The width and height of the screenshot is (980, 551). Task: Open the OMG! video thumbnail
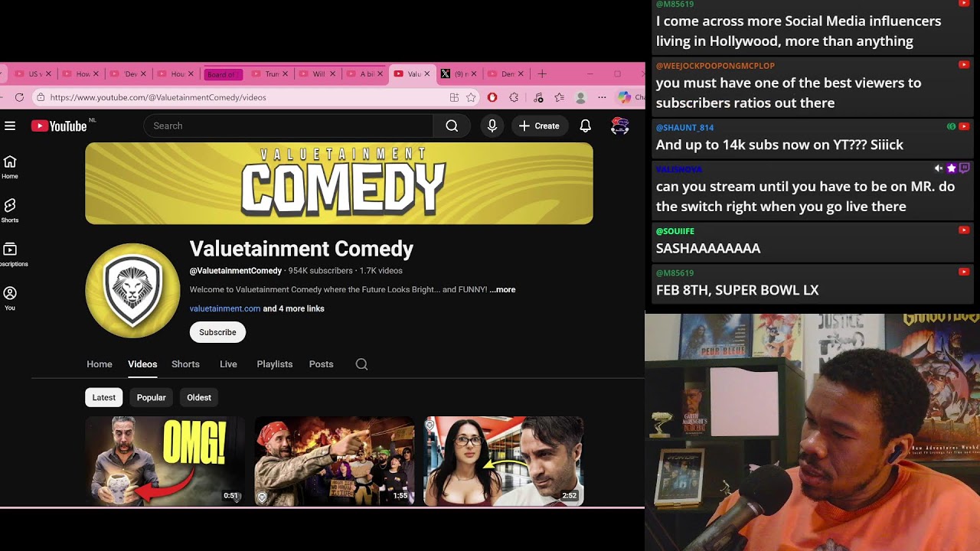(165, 461)
